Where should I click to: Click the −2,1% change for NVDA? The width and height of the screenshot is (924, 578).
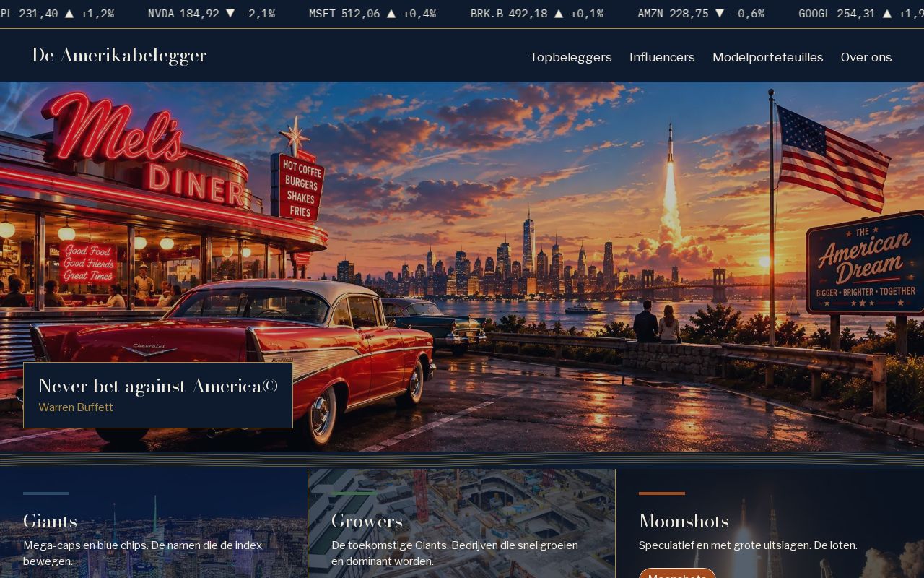258,14
